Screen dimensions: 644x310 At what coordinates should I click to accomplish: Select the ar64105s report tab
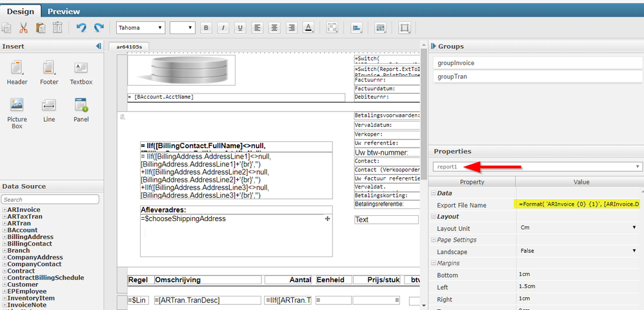[129, 47]
